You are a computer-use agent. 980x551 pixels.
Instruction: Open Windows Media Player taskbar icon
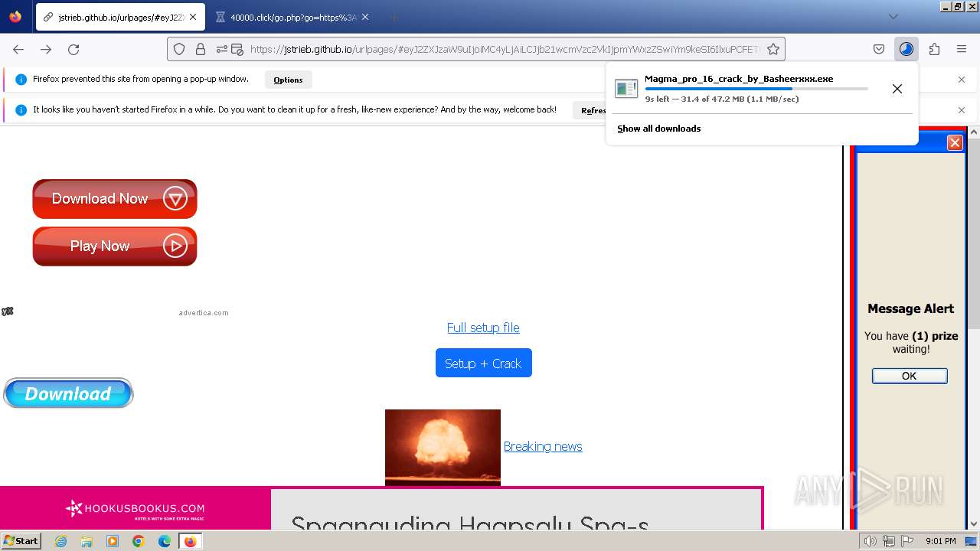click(113, 541)
